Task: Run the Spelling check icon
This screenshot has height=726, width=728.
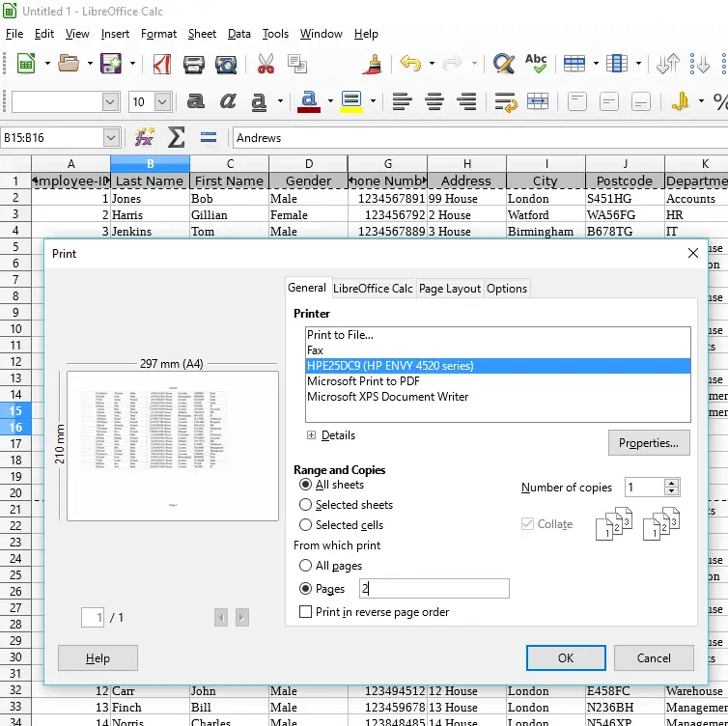Action: click(536, 63)
